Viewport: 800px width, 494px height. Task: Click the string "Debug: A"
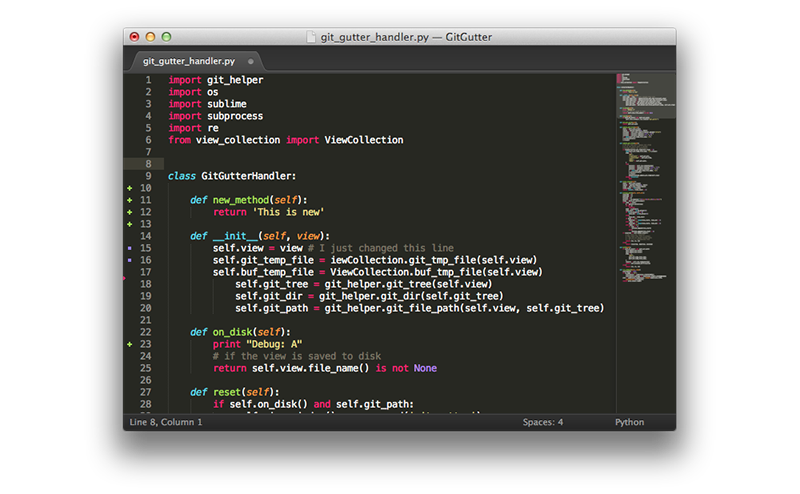pos(274,344)
